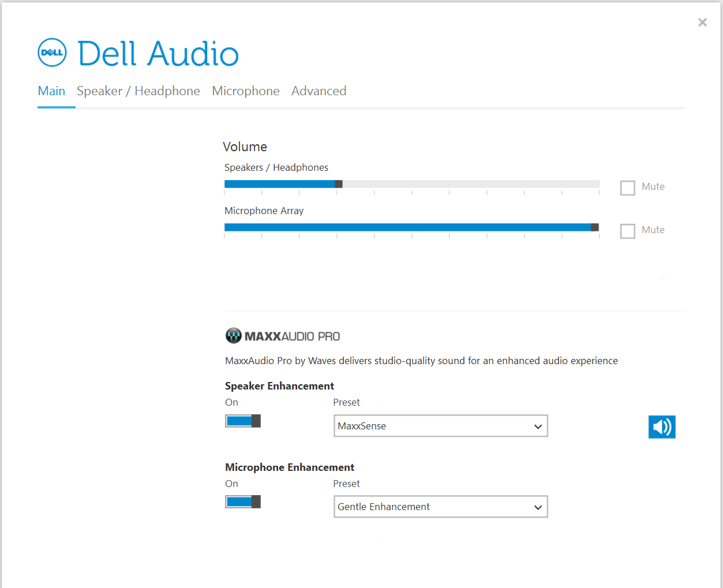Click the Volume heading
723x588 pixels.
click(245, 147)
